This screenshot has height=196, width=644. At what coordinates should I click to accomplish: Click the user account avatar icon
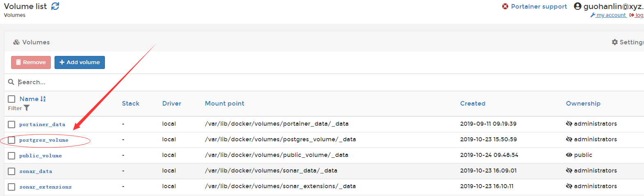[x=578, y=6]
